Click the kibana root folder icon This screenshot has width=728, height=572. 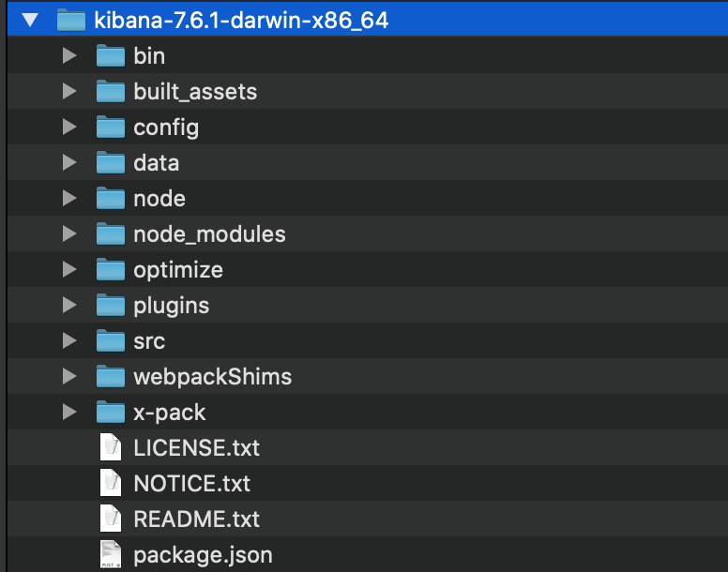(71, 21)
